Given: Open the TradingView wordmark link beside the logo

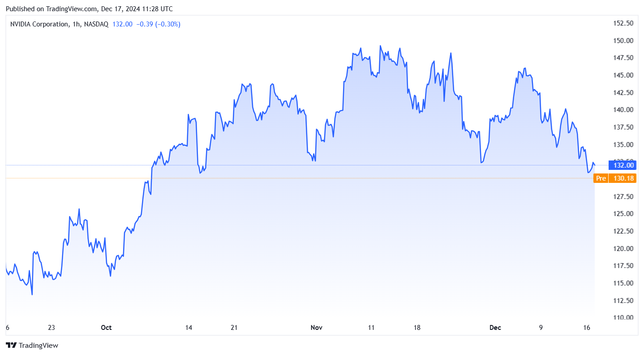Looking at the screenshot, I should (x=38, y=345).
